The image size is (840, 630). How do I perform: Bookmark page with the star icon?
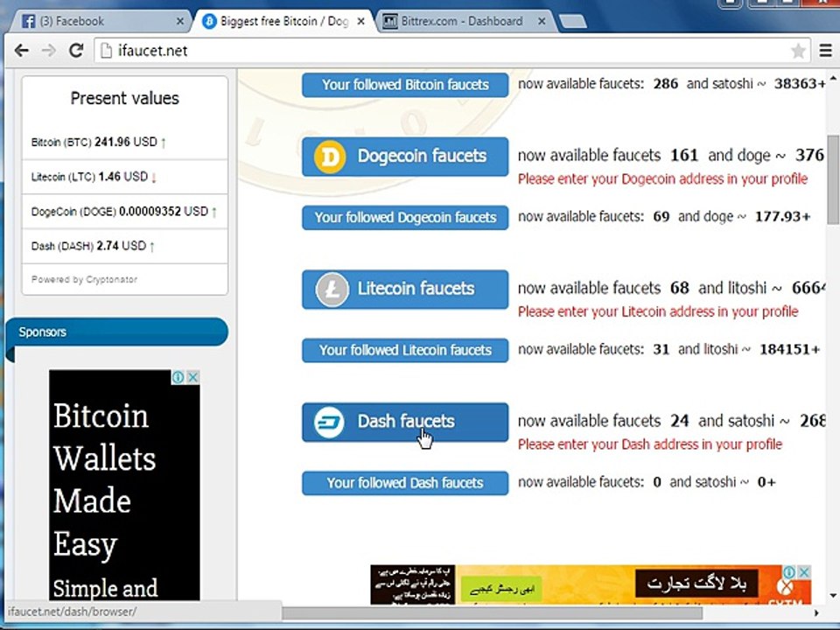point(798,51)
